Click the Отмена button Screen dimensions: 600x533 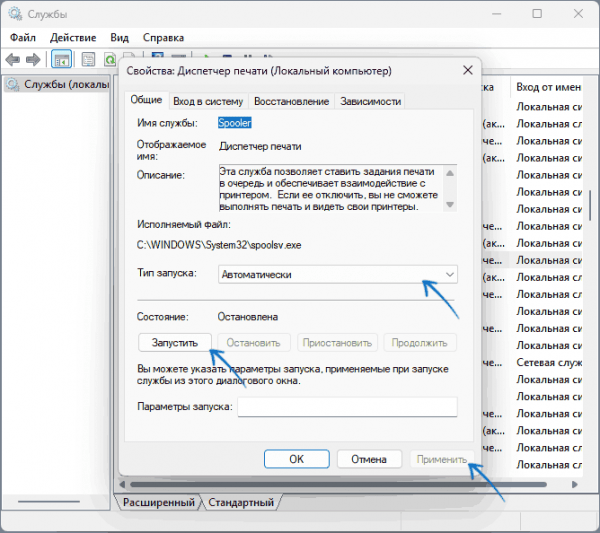click(x=369, y=459)
